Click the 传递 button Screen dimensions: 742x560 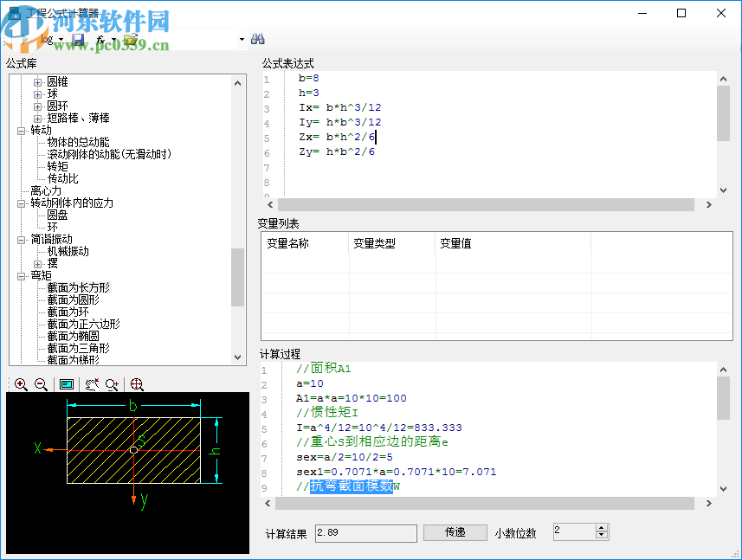[455, 532]
